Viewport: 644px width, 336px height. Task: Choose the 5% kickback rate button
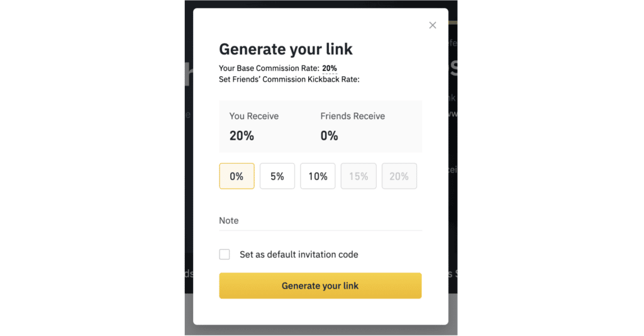coord(277,176)
